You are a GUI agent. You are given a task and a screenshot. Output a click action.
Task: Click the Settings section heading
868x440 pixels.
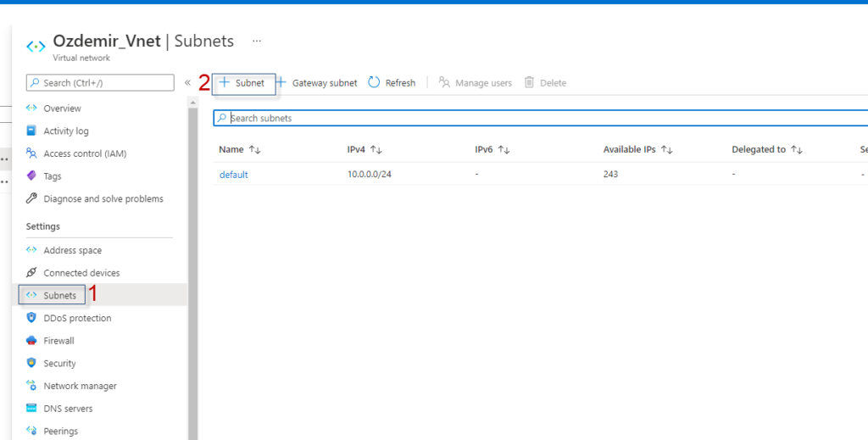(x=42, y=226)
